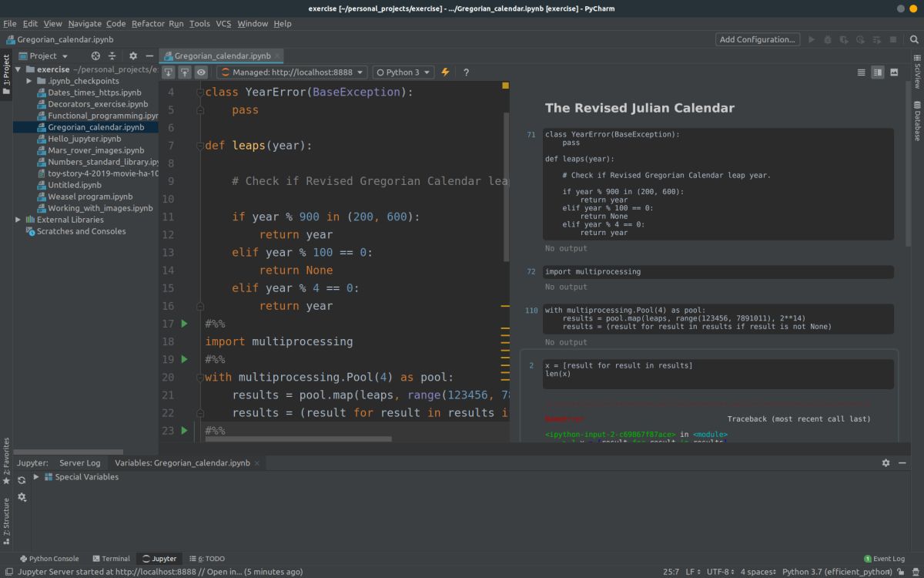Viewport: 924px width, 578px height.
Task: Open the Database side panel
Action: (917, 120)
